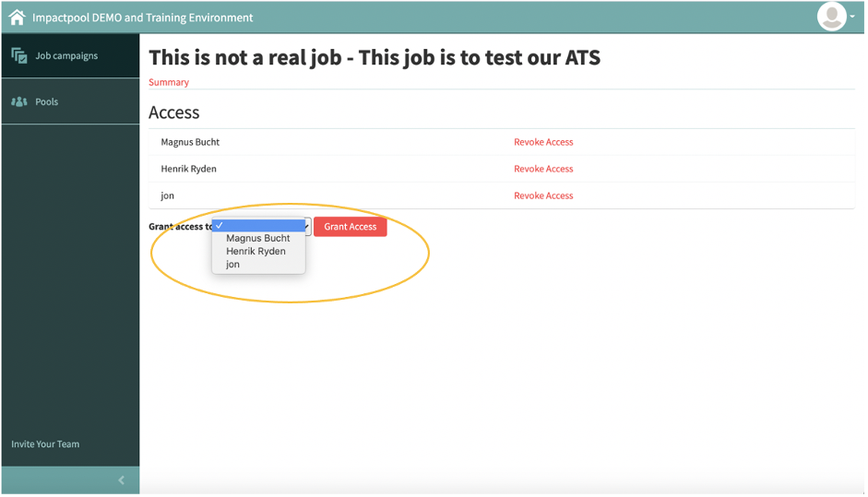Revoke access for Magnus Bucht

[x=543, y=142]
